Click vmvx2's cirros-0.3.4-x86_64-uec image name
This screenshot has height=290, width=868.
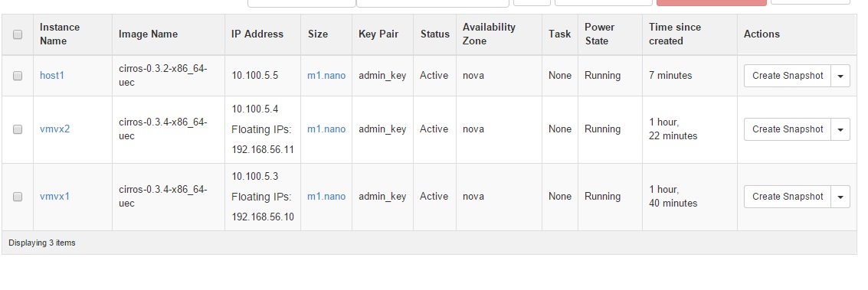click(x=162, y=129)
